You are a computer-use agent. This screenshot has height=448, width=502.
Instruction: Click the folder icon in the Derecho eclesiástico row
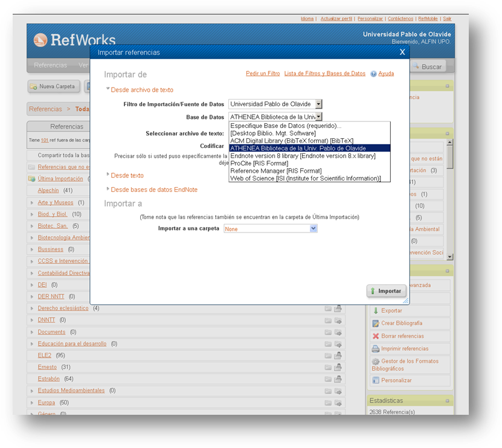(328, 309)
